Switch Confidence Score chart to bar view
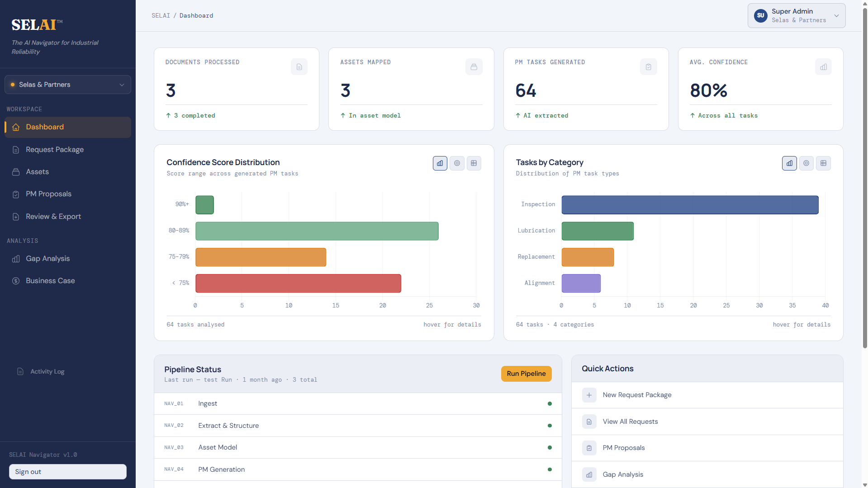This screenshot has width=868, height=488. [x=440, y=163]
